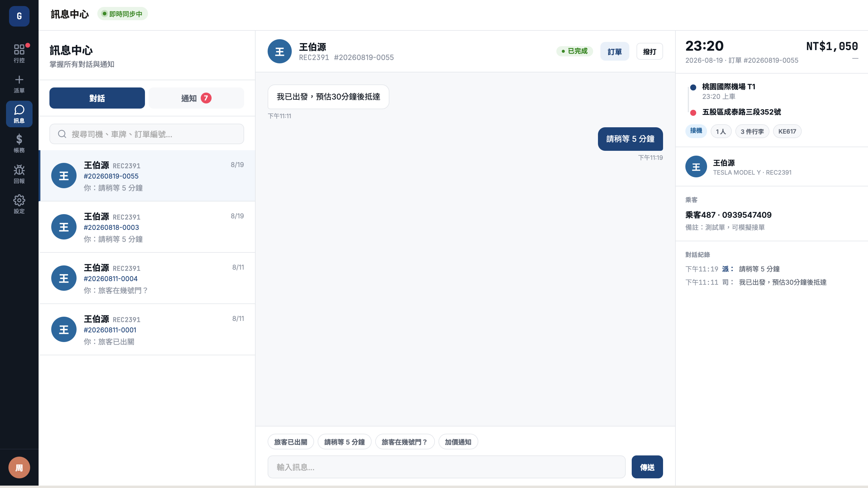Open conversation #20260811-0004
Screen dimensions: 868x488
coord(147,278)
